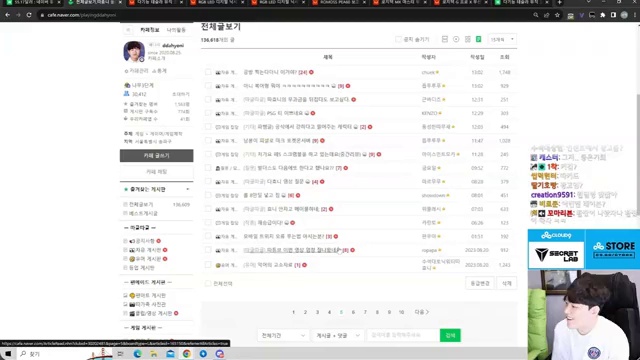This screenshot has width=640, height=360.
Task: Click in the post search input field
Action: [403, 335]
